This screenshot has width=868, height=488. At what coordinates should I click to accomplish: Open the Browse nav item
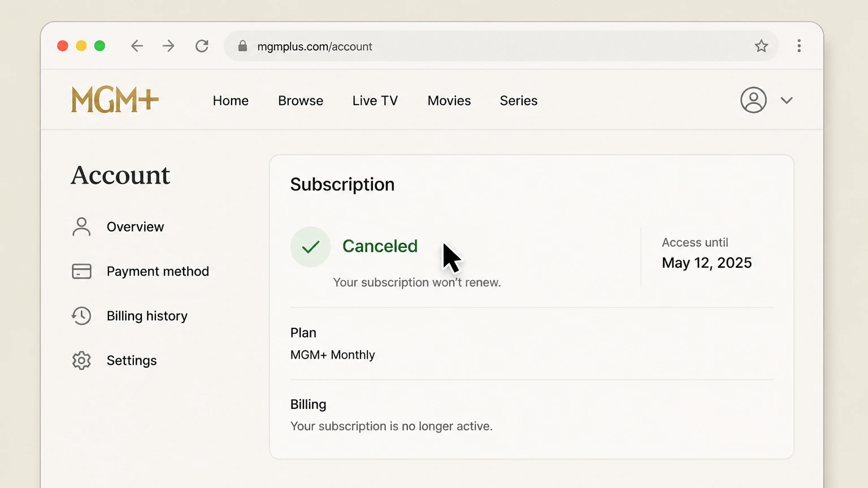[301, 101]
